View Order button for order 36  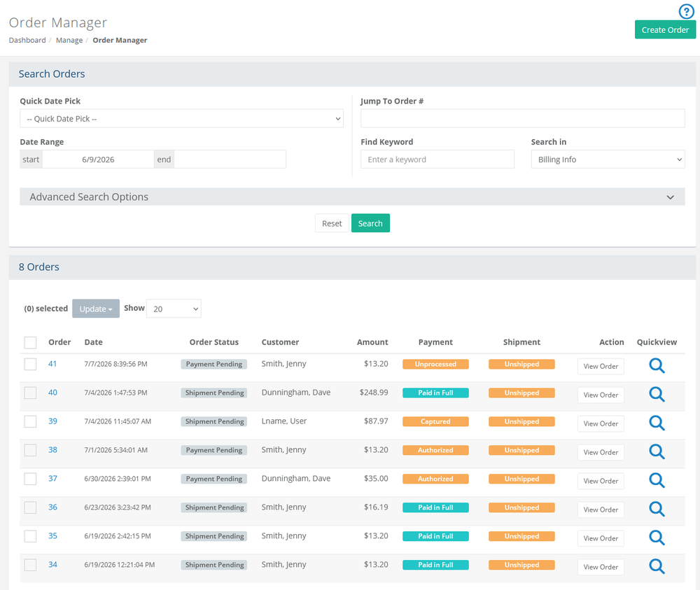pyautogui.click(x=601, y=510)
